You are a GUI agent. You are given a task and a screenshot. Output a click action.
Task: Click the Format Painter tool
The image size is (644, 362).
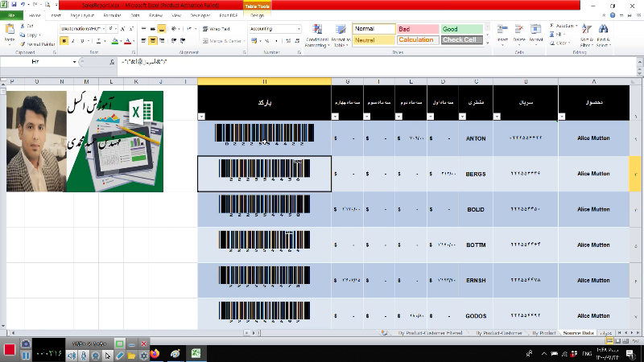[x=38, y=44]
